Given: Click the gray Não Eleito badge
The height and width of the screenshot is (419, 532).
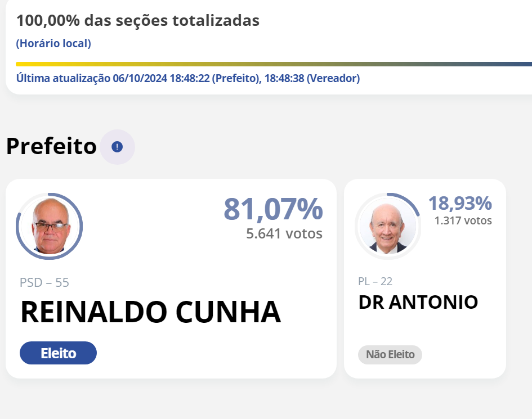Looking at the screenshot, I should click(x=390, y=354).
